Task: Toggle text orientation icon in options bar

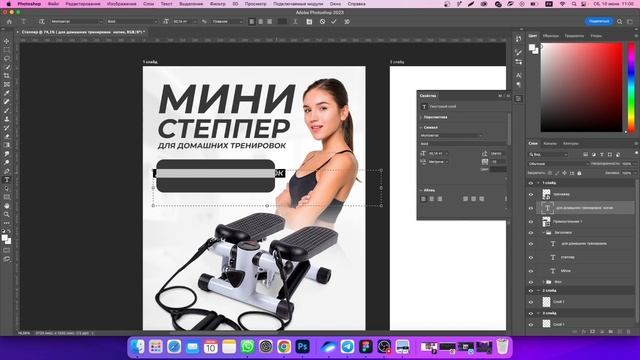Action: pos(42,22)
